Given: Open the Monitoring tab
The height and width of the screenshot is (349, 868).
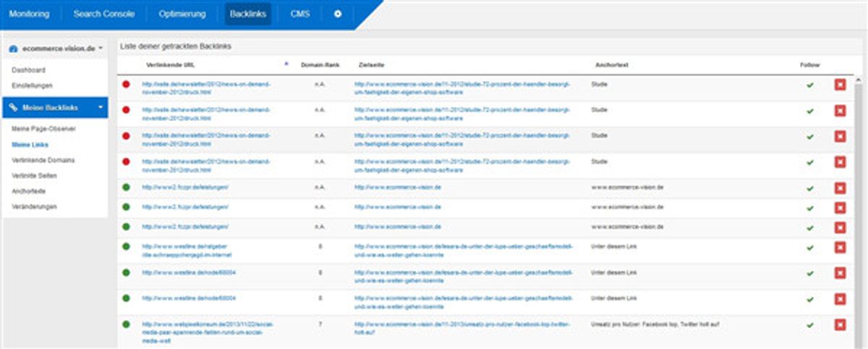Looking at the screenshot, I should (x=29, y=14).
